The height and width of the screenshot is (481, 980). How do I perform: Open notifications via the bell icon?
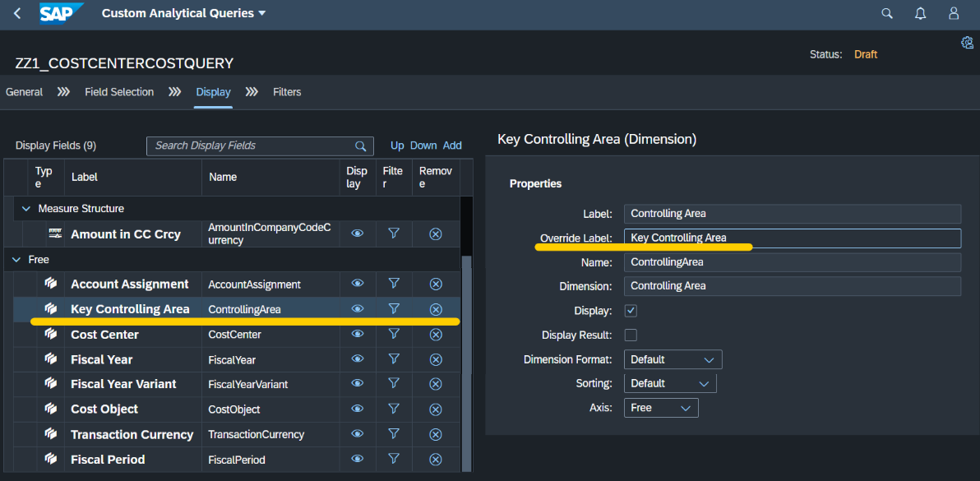pos(920,13)
